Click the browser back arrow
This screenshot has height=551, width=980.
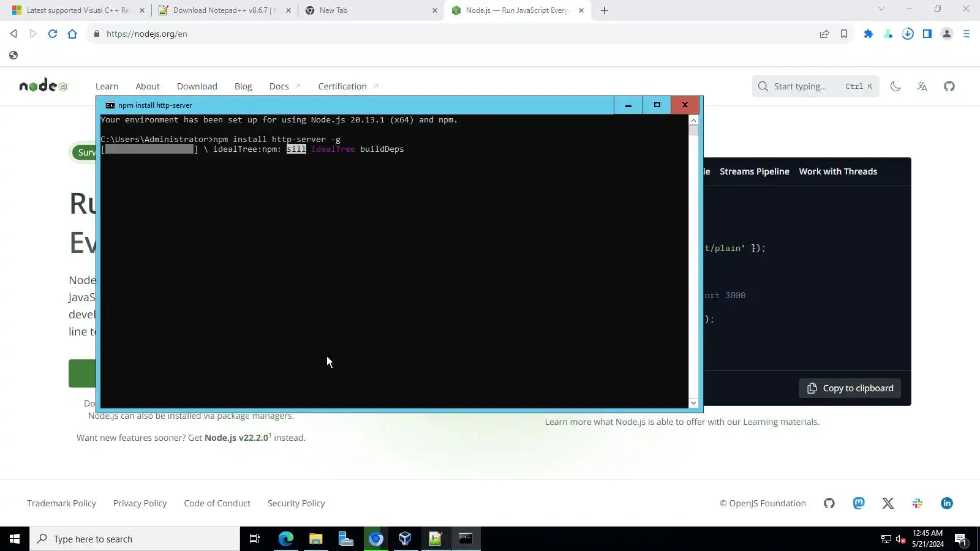[13, 34]
